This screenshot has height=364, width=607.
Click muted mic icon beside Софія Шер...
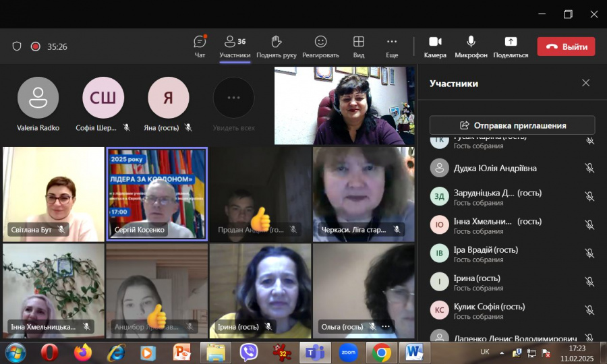click(x=127, y=127)
